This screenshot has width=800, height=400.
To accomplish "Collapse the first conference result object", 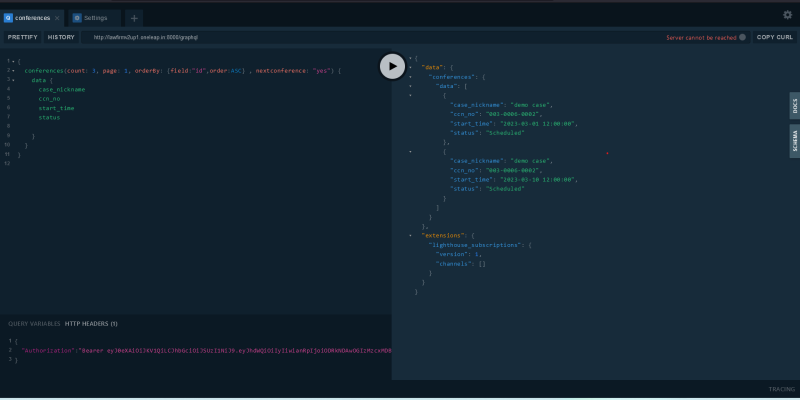I will pyautogui.click(x=410, y=95).
